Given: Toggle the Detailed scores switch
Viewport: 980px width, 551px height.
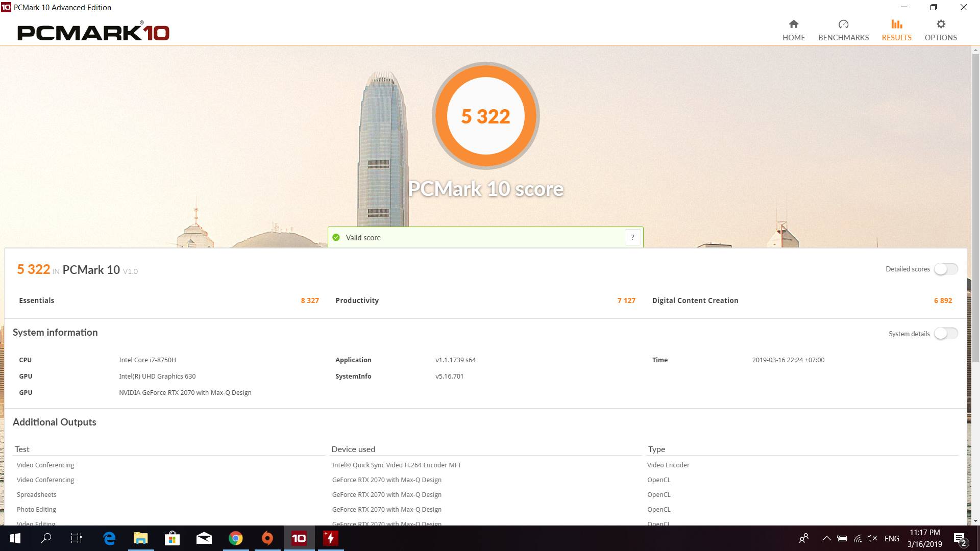Looking at the screenshot, I should [x=946, y=269].
